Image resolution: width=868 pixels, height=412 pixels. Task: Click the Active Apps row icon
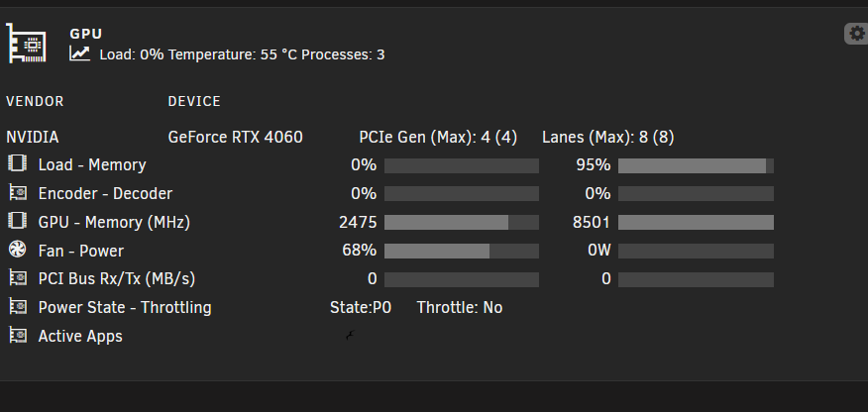pyautogui.click(x=18, y=336)
